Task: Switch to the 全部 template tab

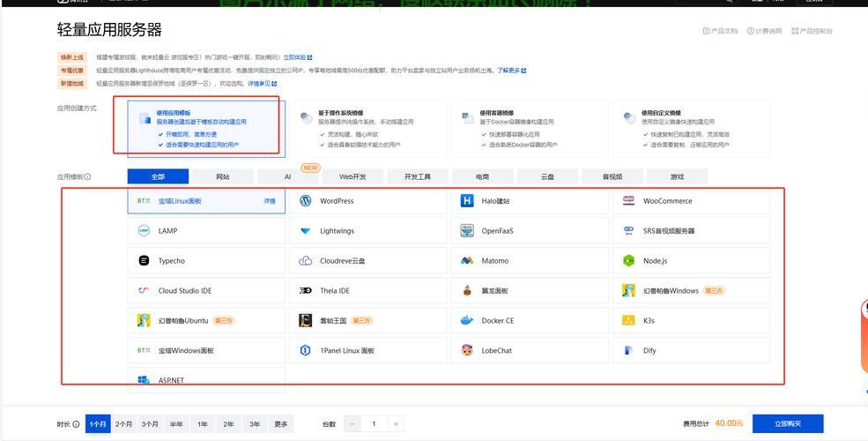Action: tap(159, 176)
